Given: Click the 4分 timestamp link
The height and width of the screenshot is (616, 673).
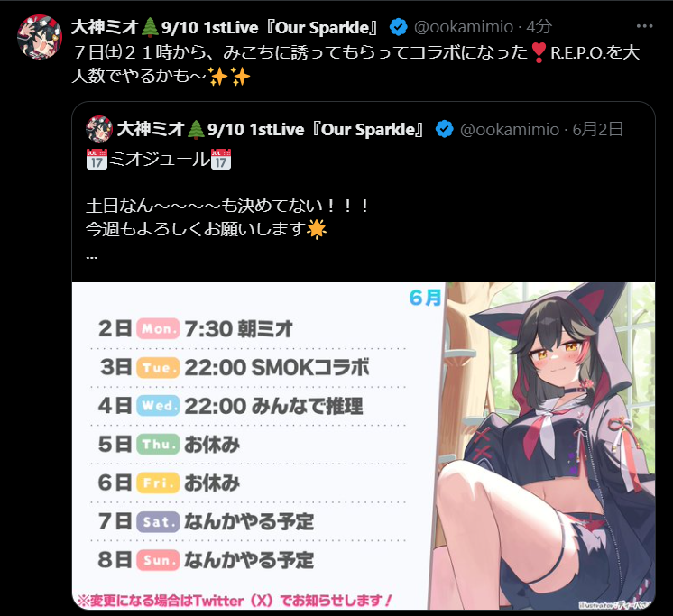Looking at the screenshot, I should click(x=539, y=27).
